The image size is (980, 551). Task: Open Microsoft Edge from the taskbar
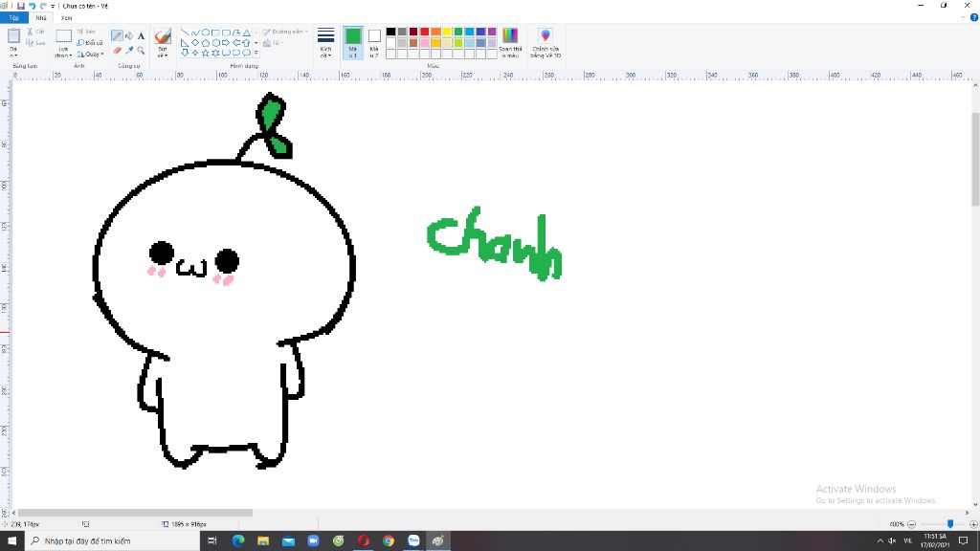[x=238, y=541]
